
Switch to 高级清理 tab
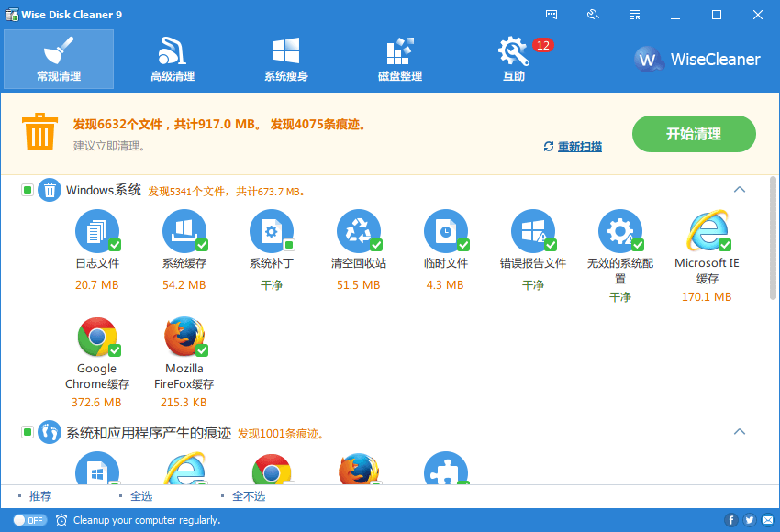pyautogui.click(x=173, y=60)
